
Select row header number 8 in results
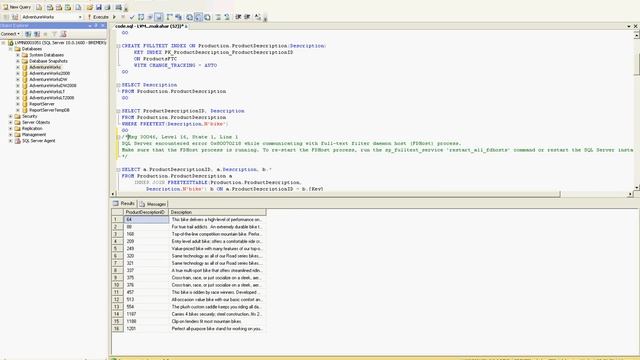coord(117,271)
